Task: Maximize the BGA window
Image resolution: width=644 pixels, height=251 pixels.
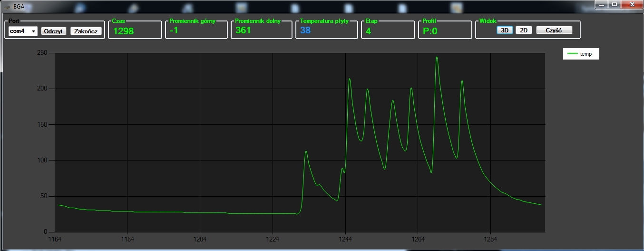Action: [x=614, y=4]
